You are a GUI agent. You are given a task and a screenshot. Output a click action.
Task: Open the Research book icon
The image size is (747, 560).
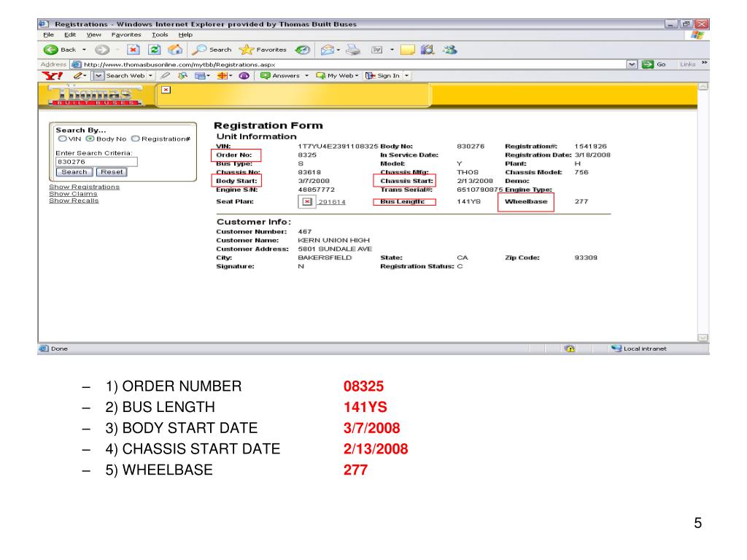[427, 50]
